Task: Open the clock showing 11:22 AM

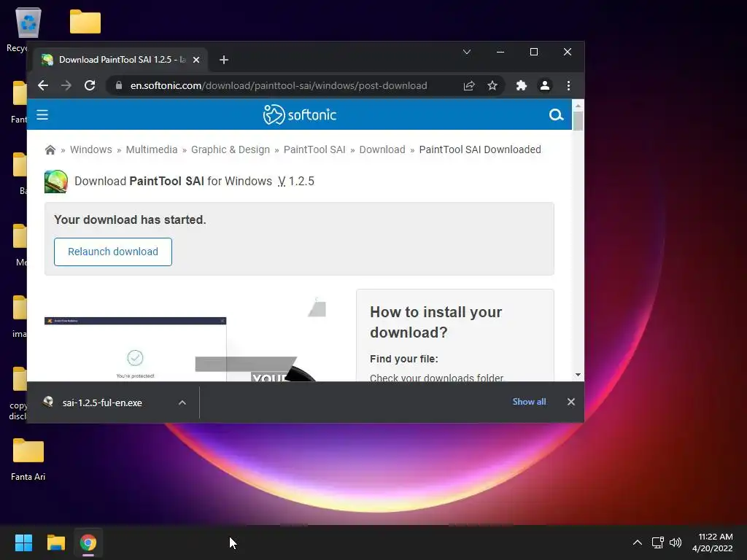Action: [713, 542]
